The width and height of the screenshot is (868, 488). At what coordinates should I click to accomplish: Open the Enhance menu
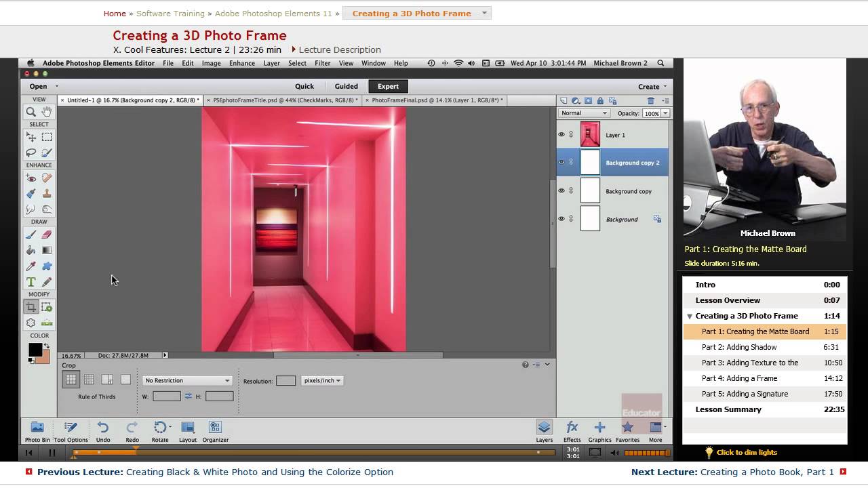242,63
